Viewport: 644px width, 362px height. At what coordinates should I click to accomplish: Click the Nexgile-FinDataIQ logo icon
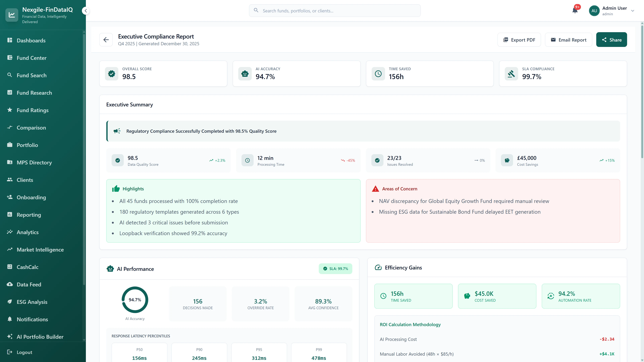coord(12,15)
